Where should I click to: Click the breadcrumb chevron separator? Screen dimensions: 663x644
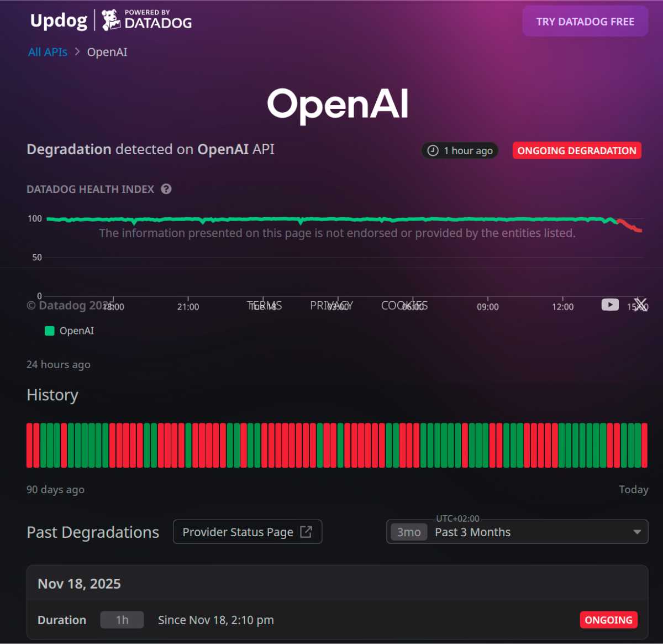coord(77,51)
